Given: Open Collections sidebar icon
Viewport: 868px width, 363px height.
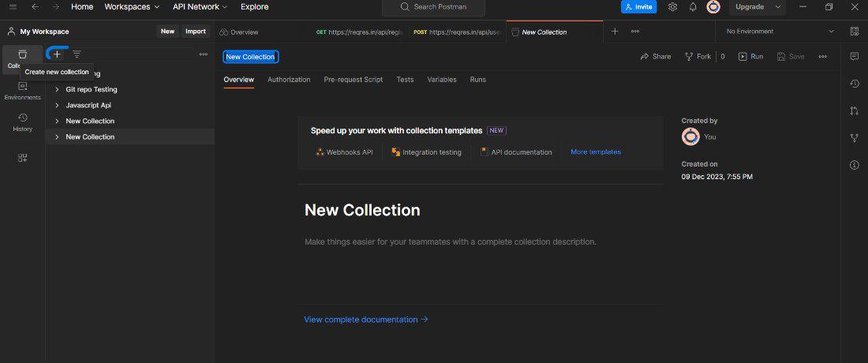Looking at the screenshot, I should pos(22,58).
